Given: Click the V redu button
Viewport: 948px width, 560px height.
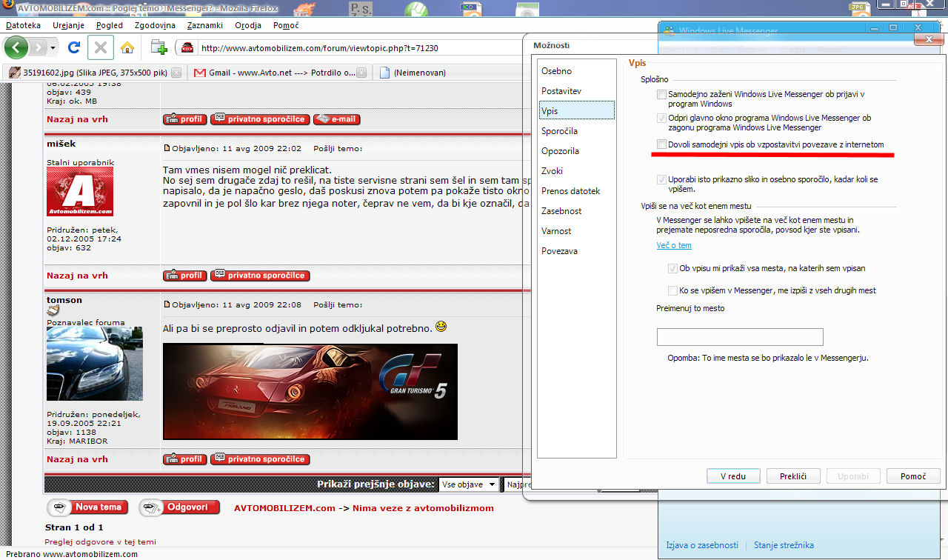Looking at the screenshot, I should [732, 476].
